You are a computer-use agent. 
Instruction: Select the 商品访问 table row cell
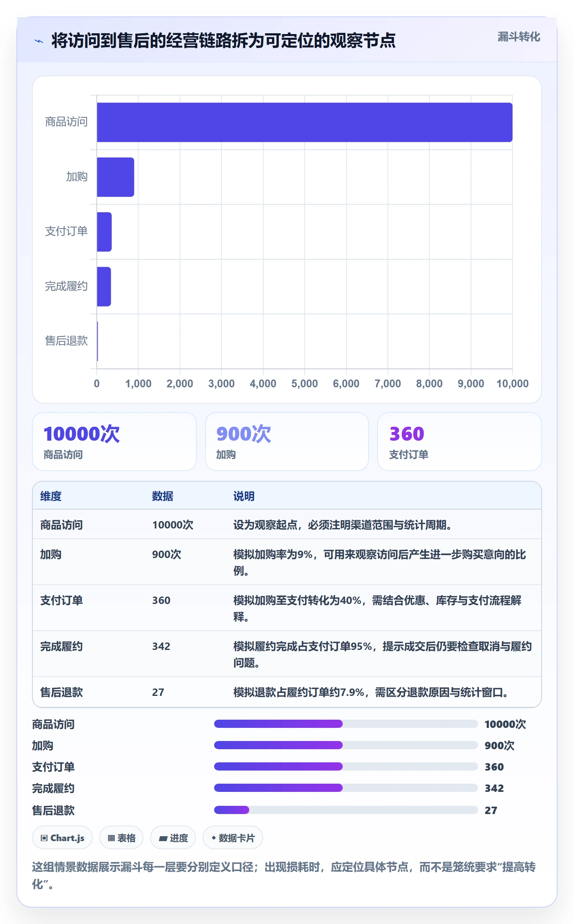click(61, 525)
